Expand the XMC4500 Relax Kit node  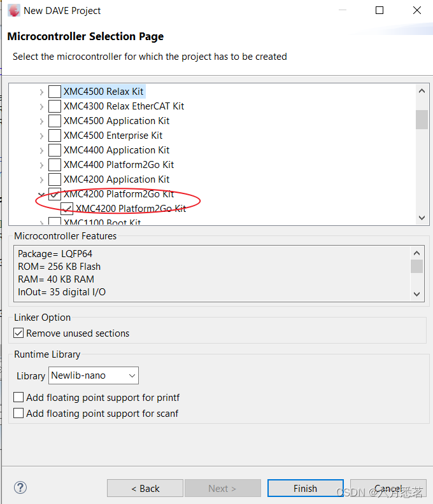pyautogui.click(x=41, y=92)
